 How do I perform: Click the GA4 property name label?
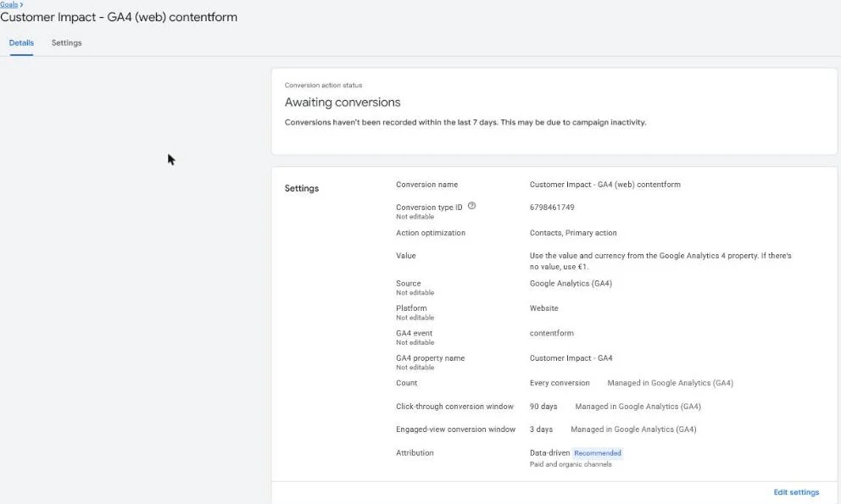tap(430, 358)
